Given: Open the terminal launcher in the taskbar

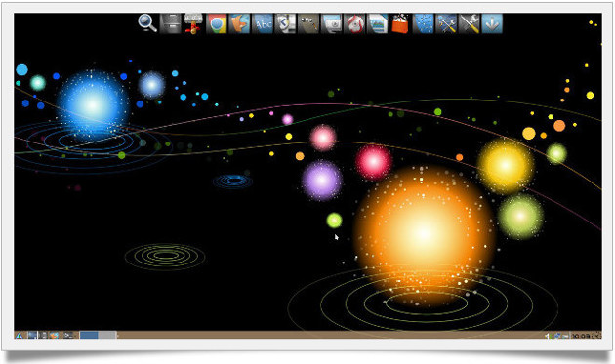Looking at the screenshot, I should point(68,335).
